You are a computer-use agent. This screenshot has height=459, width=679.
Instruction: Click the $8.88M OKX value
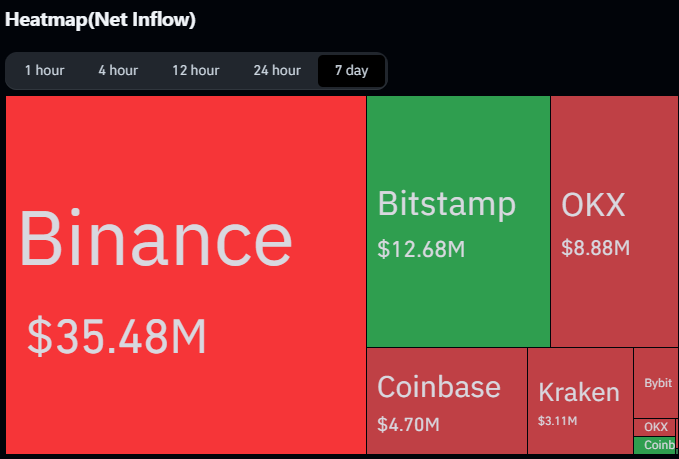click(x=595, y=247)
